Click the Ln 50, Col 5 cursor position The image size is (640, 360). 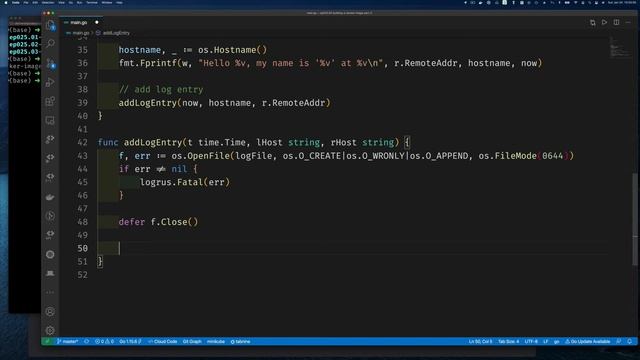480,342
